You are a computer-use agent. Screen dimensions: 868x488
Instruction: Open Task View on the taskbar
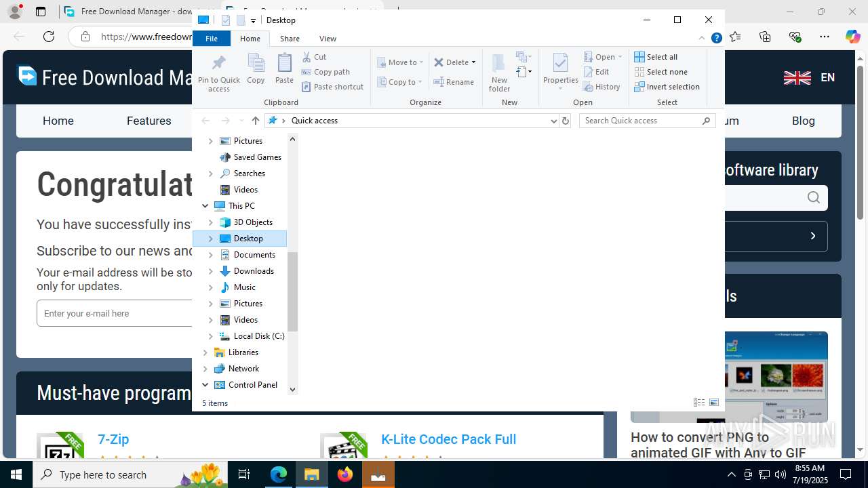tap(245, 474)
